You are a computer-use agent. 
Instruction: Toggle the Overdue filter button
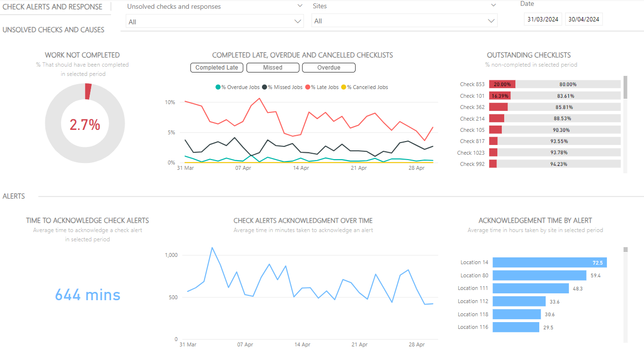coord(329,68)
